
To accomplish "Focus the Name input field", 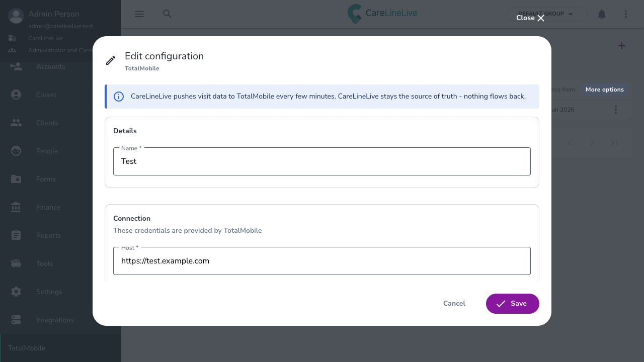I will click(x=322, y=161).
